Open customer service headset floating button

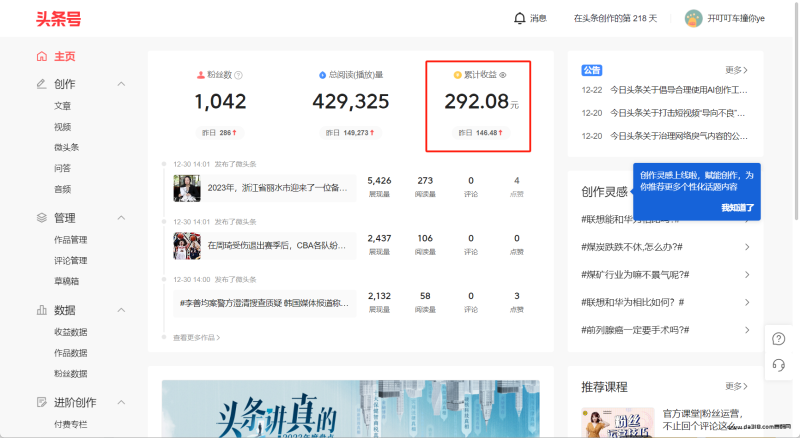tap(779, 365)
